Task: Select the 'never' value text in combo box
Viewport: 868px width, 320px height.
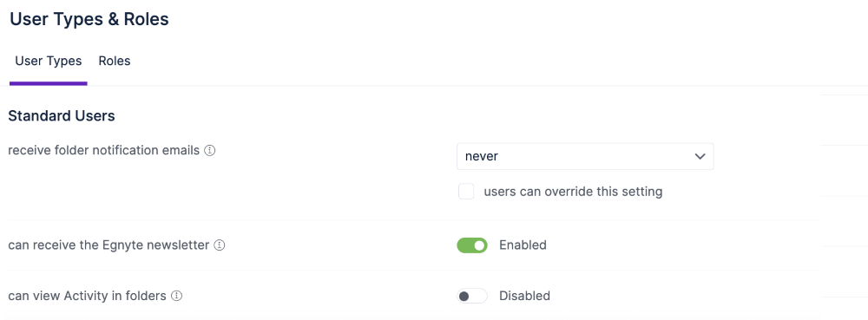Action: click(482, 156)
